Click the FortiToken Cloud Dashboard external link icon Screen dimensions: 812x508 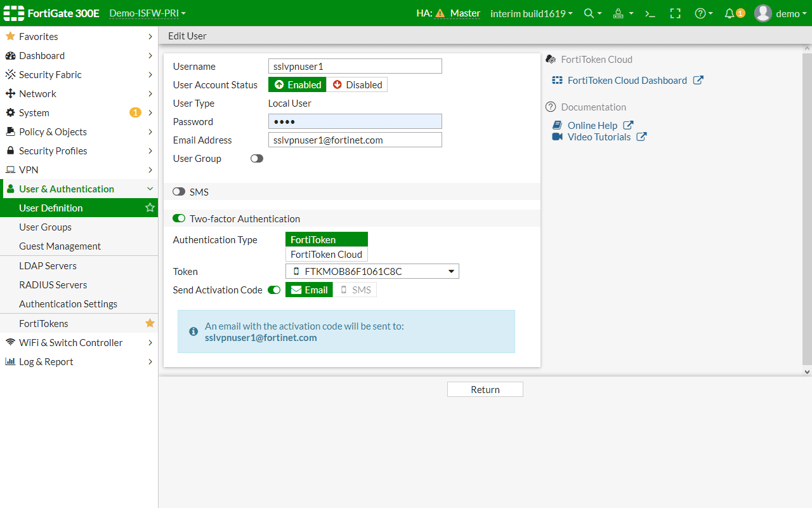[698, 80]
